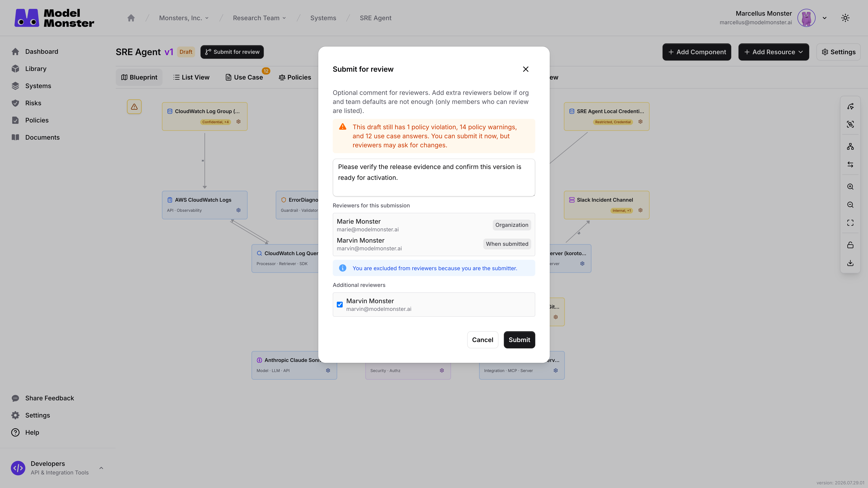
Task: Open the Research Team dropdown
Action: pyautogui.click(x=259, y=18)
